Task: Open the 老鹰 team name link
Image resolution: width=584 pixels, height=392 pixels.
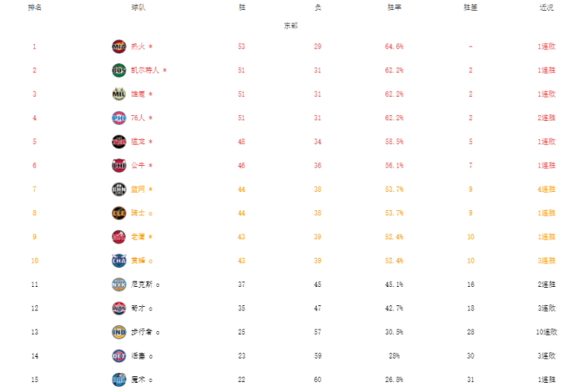Action: tap(138, 237)
